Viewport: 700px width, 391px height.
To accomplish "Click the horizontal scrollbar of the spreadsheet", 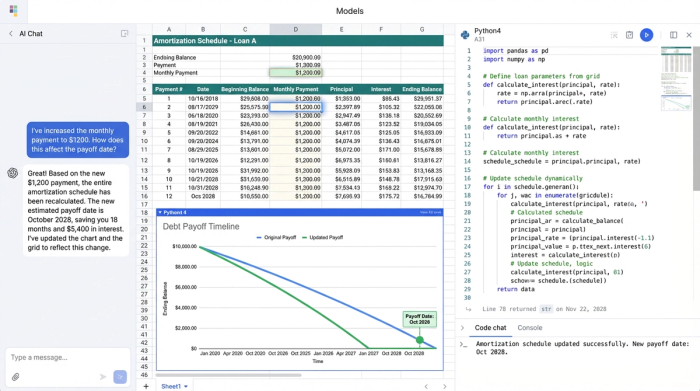I will point(229,375).
